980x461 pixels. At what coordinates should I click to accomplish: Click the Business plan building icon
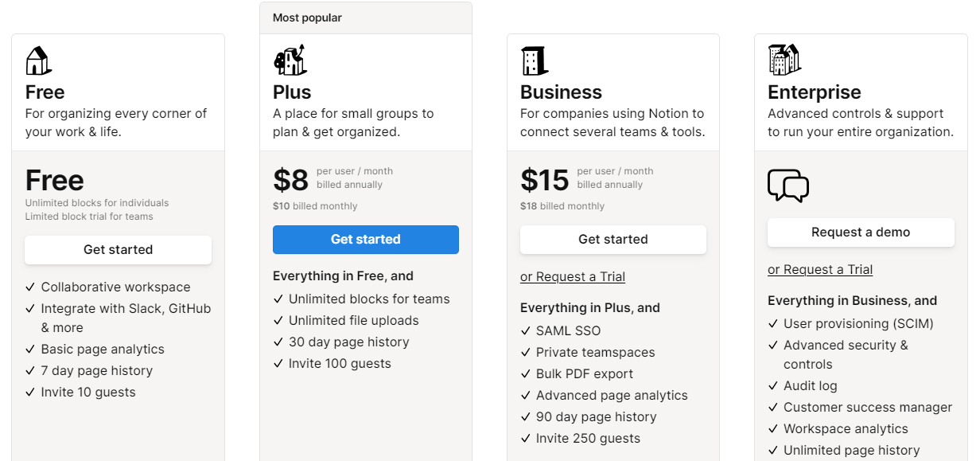(x=535, y=61)
